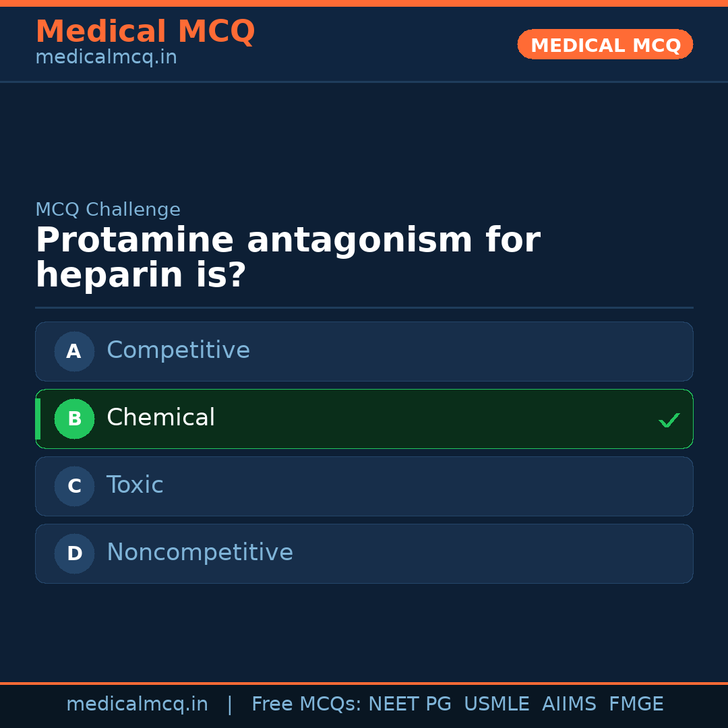Click the letter D circle badge

(74, 553)
